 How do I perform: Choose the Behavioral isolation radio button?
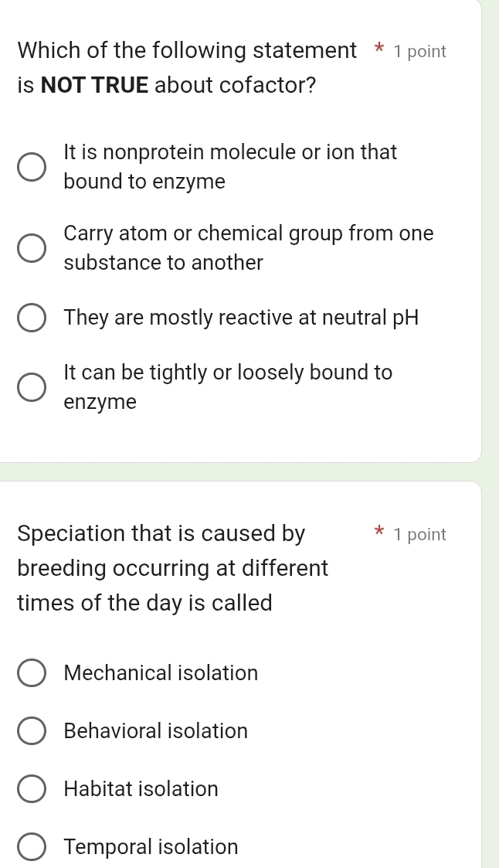pyautogui.click(x=31, y=731)
